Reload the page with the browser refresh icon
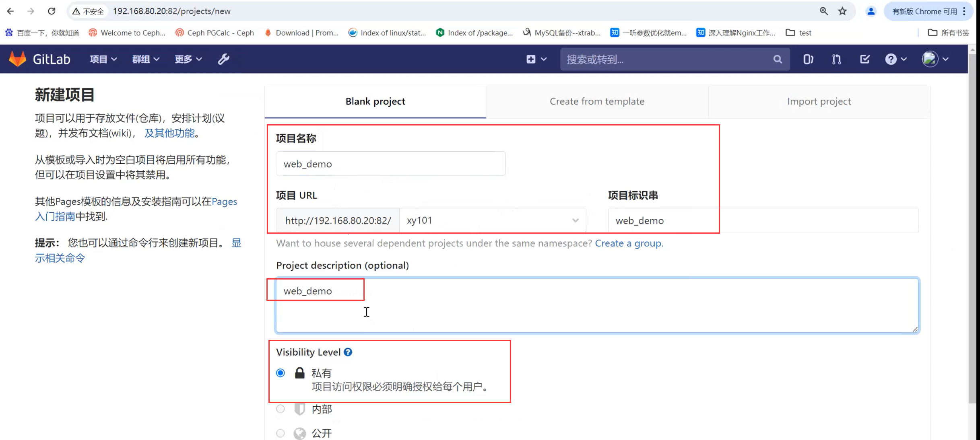Screen dimensions: 980x440 tap(52, 11)
